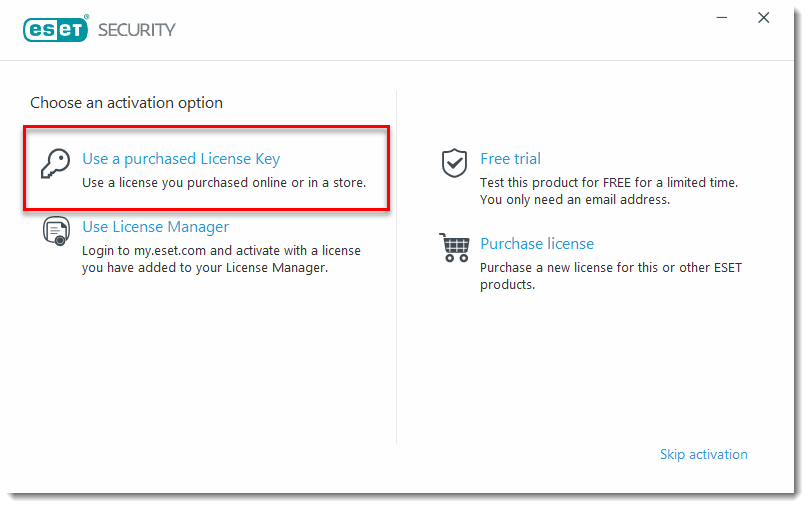The width and height of the screenshot is (809, 508).
Task: Click the ESET logo in the header
Action: [x=56, y=29]
